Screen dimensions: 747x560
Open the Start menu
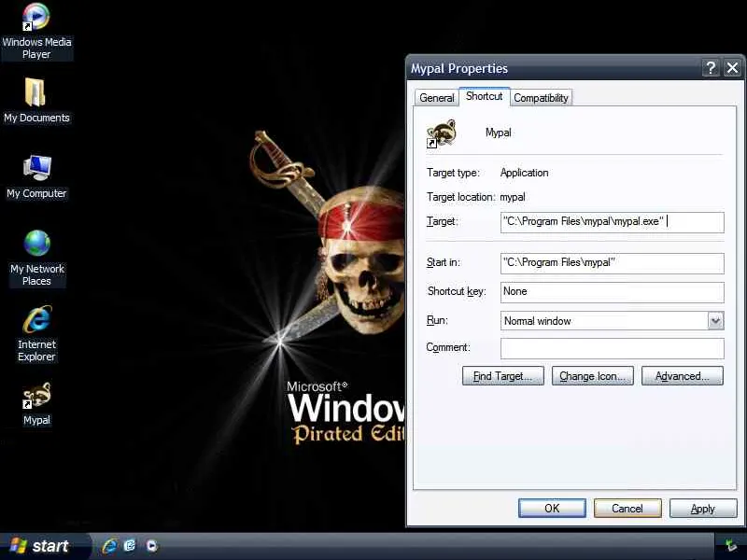pyautogui.click(x=43, y=546)
